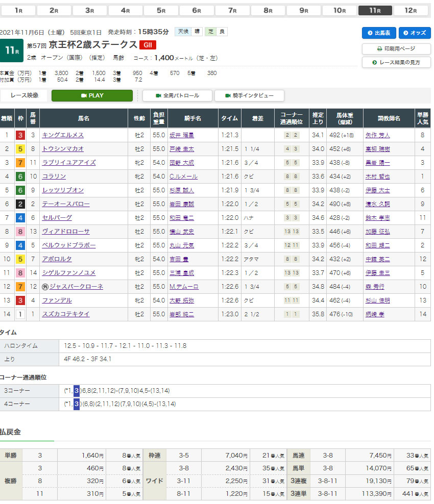Open horse スズカコテキタイ profile link
Viewport: 434px width, 504px height.
[65, 314]
